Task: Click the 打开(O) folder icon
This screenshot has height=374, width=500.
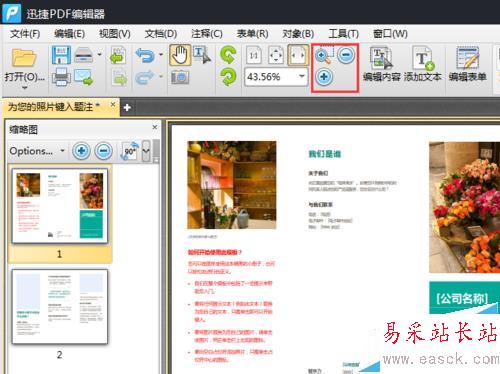Action: [24, 57]
